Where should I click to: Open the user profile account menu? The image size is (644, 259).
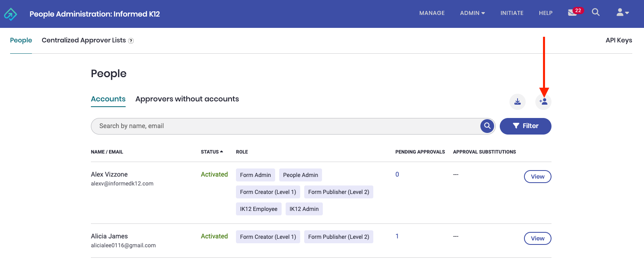pyautogui.click(x=622, y=13)
